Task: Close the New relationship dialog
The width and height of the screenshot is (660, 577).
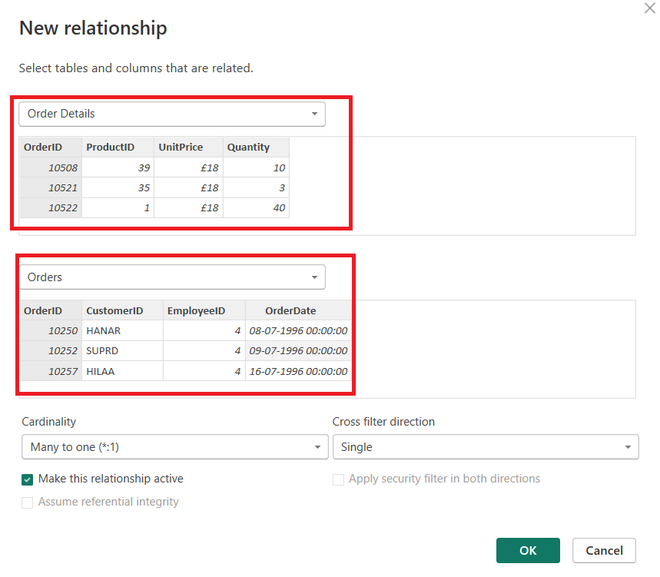Action: coord(652,8)
